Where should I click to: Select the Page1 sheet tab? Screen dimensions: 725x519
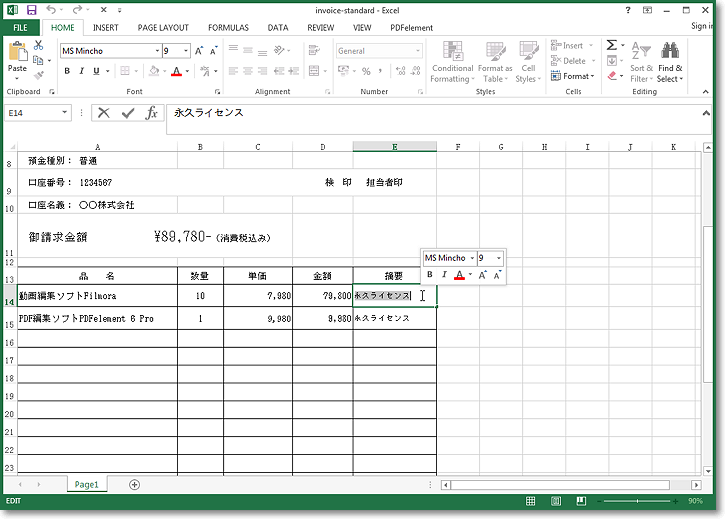(86, 484)
